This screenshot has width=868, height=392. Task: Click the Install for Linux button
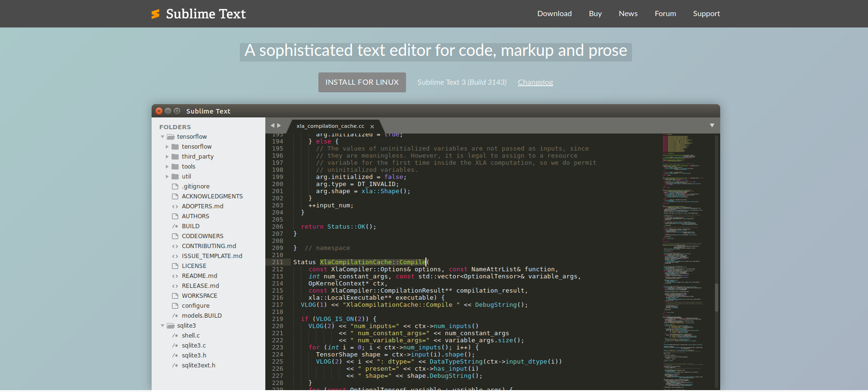coord(362,82)
